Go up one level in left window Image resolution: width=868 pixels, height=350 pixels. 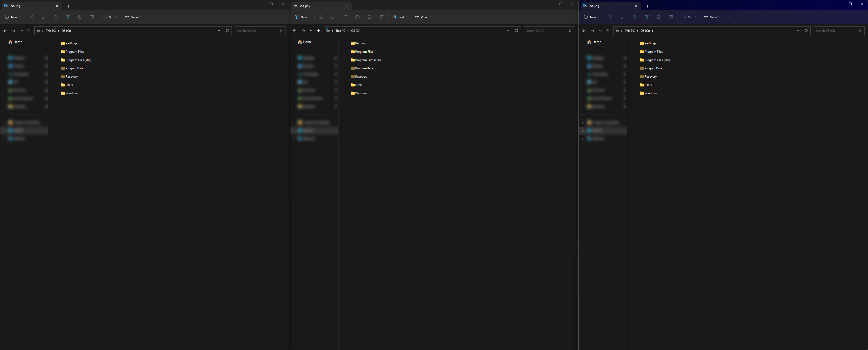pos(29,31)
